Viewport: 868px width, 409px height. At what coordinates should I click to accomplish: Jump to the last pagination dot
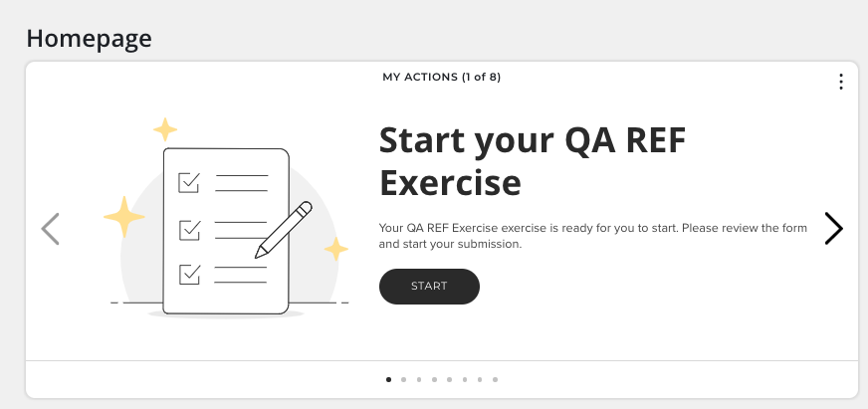(495, 379)
